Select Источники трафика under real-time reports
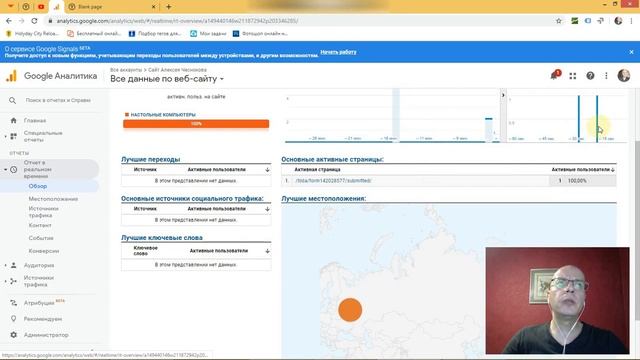Image resolution: width=640 pixels, height=360 pixels. tap(44, 212)
